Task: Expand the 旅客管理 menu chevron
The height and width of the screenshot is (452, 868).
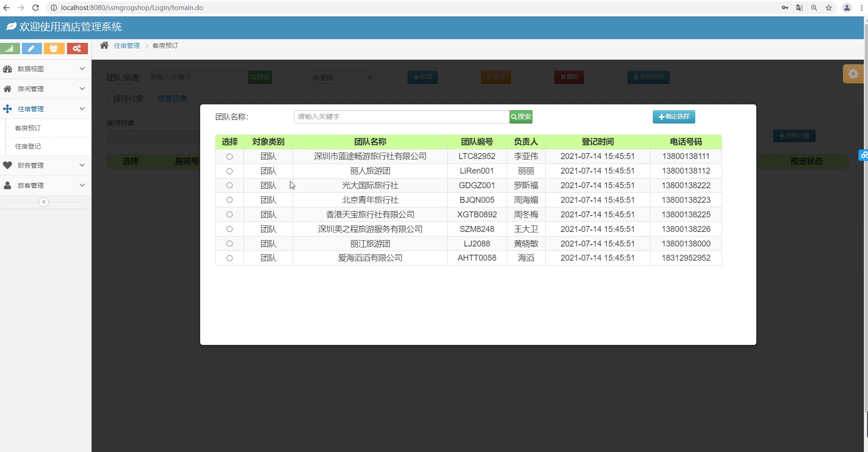Action: click(x=82, y=185)
